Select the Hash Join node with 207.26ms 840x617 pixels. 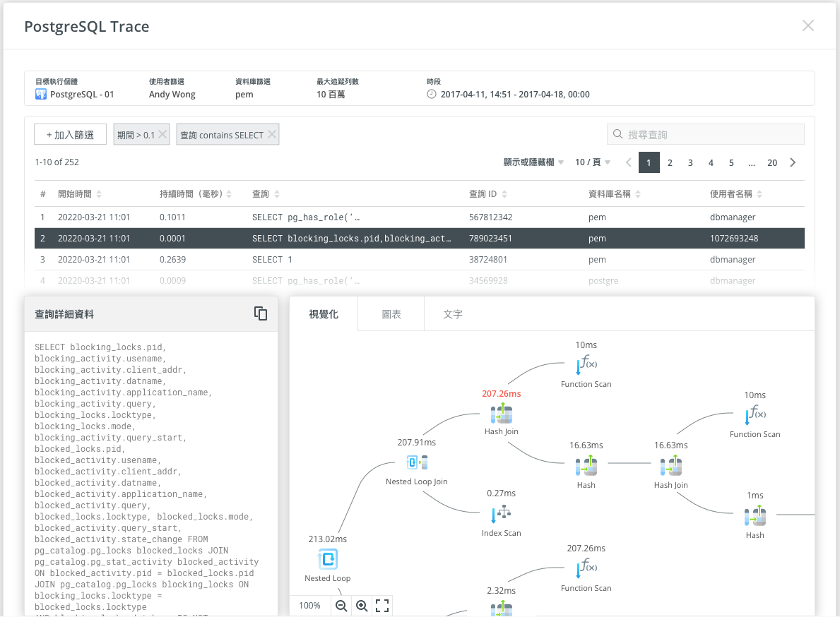pyautogui.click(x=501, y=414)
